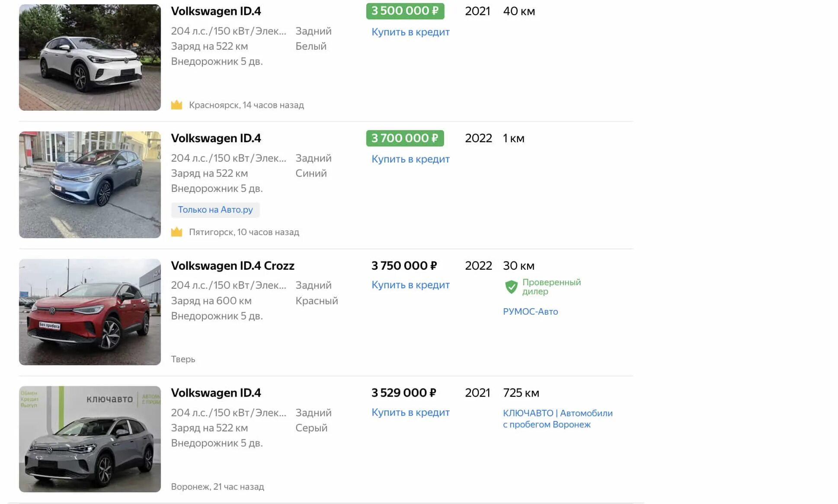The image size is (838, 504).
Task: Click Купить в кредит for 3 529 000 ₽ car
Action: (x=410, y=412)
